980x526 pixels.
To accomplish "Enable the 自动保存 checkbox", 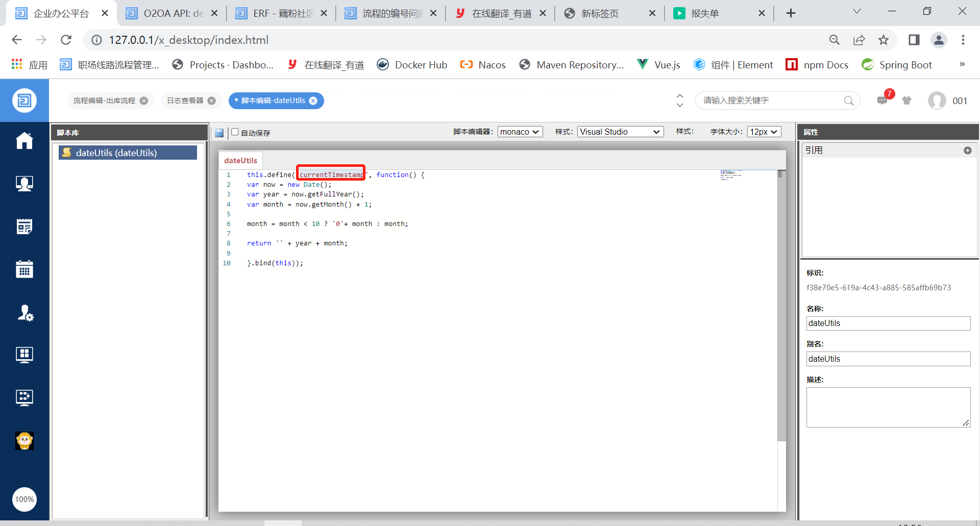I will [235, 132].
